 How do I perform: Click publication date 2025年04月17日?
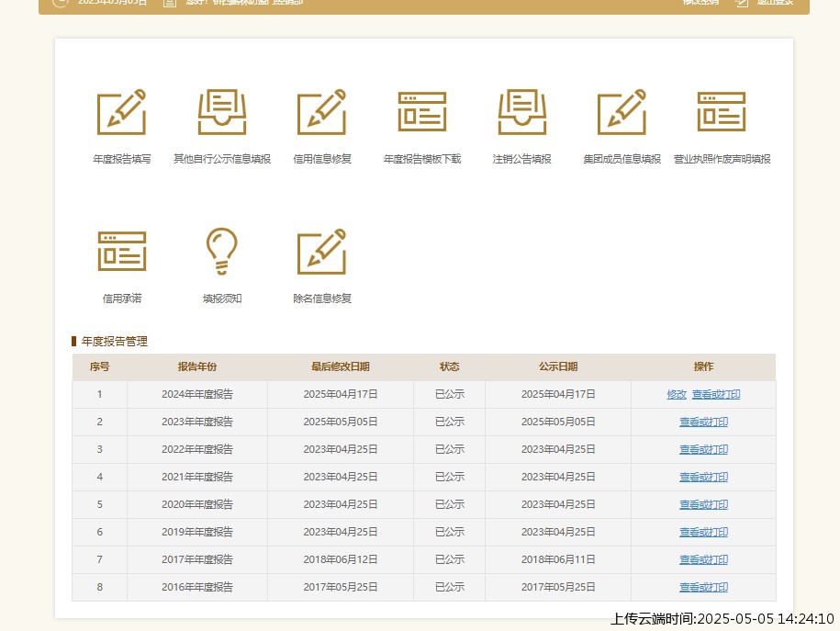(558, 395)
